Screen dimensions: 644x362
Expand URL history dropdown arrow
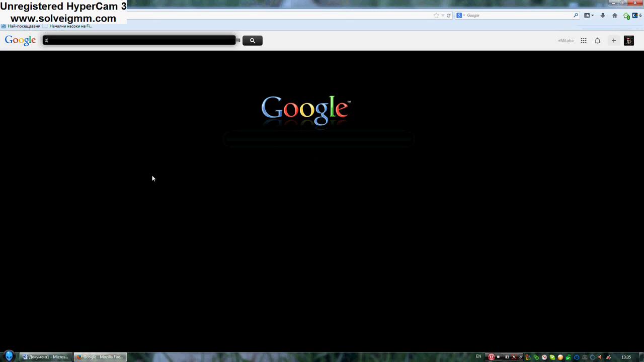coord(442,16)
